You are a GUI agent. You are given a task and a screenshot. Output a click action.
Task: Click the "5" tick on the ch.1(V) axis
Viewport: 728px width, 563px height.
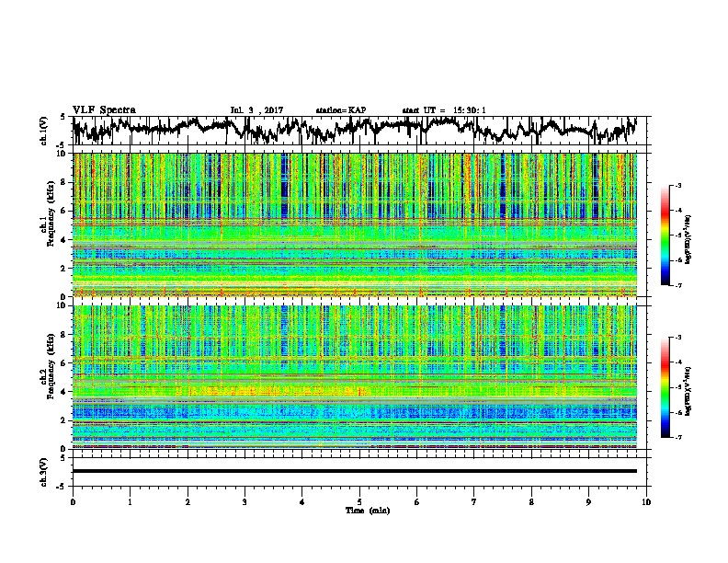(x=63, y=117)
